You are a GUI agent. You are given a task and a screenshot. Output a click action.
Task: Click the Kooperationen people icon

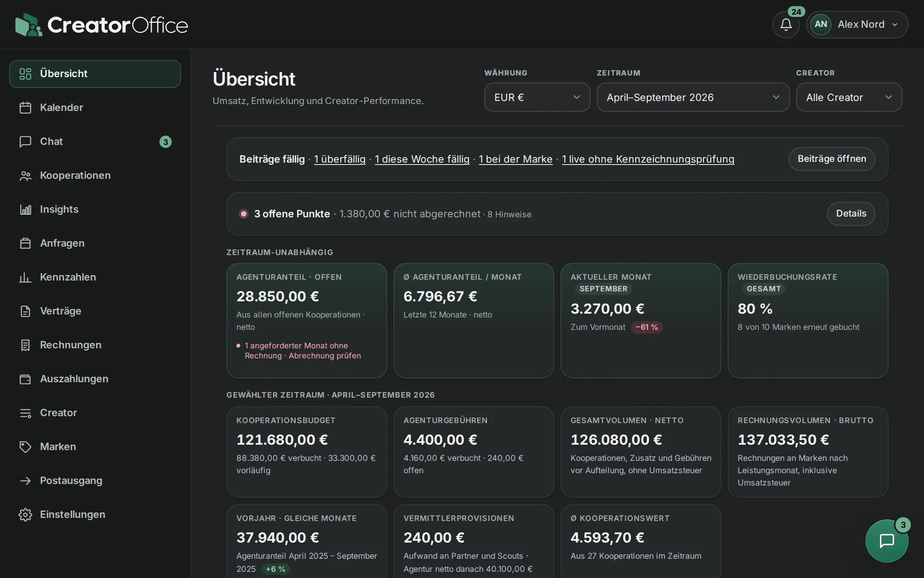[25, 175]
